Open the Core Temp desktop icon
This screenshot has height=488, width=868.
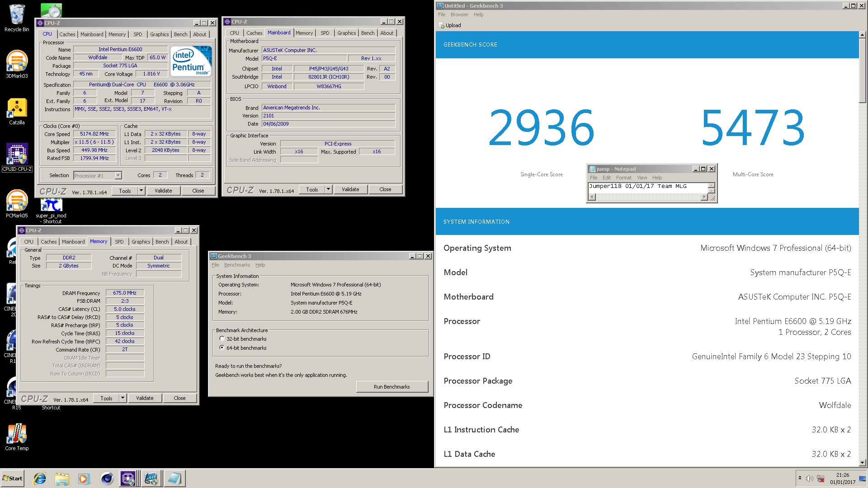pos(17,437)
